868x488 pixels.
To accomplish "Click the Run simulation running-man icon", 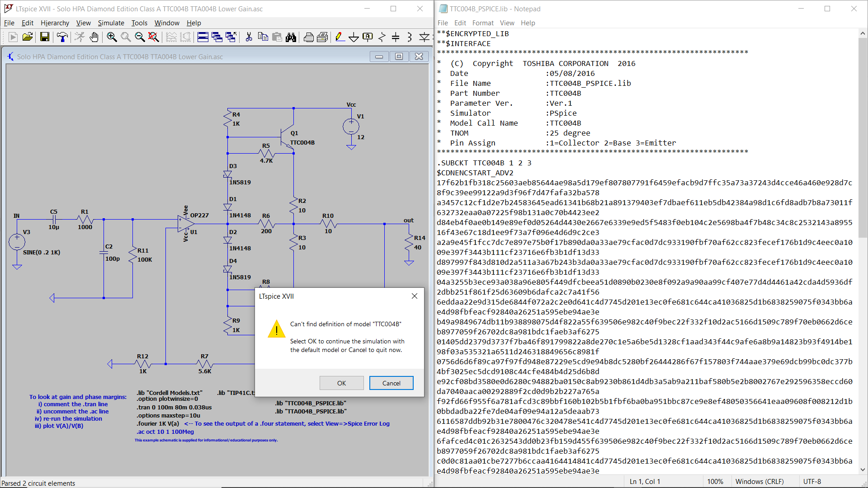I will pyautogui.click(x=80, y=37).
